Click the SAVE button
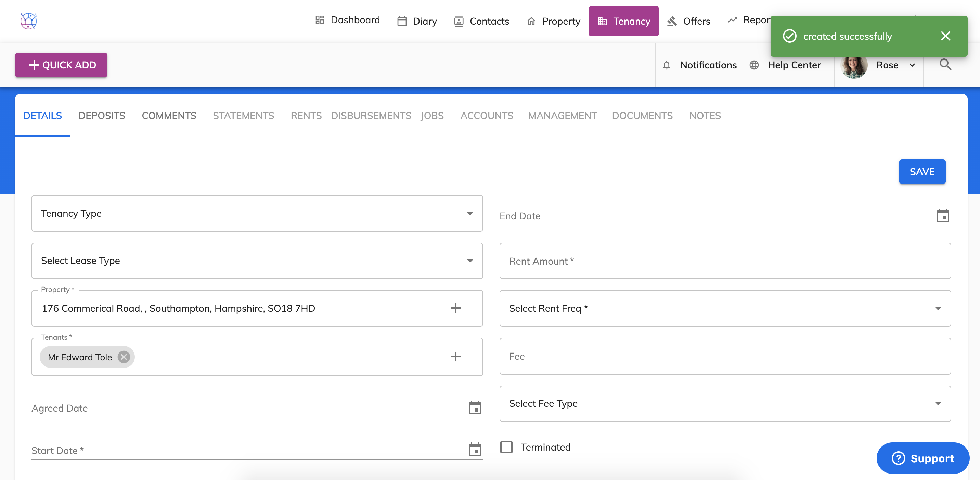 click(922, 172)
